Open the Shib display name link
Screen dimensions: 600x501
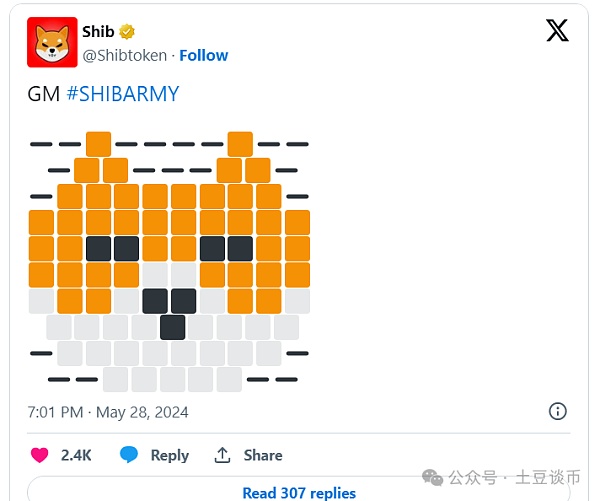click(x=98, y=32)
